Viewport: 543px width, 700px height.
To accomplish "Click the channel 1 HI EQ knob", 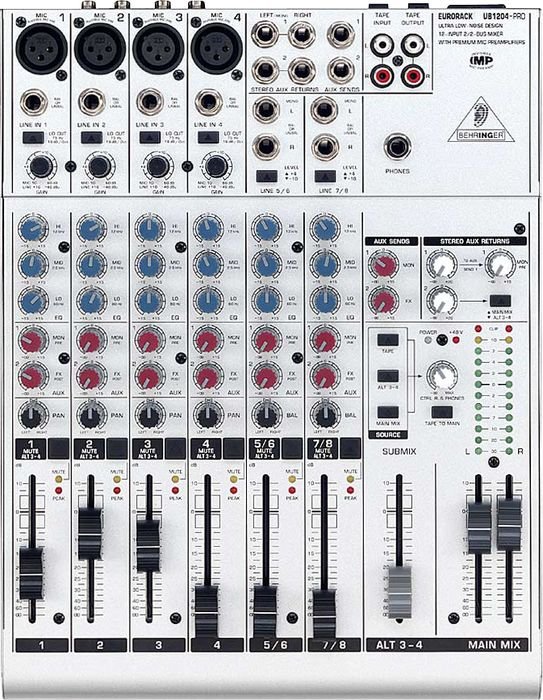I will point(32,228).
